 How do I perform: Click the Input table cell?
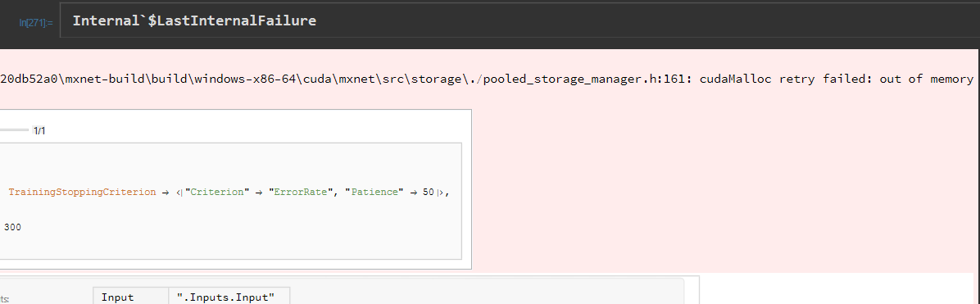pyautogui.click(x=130, y=297)
